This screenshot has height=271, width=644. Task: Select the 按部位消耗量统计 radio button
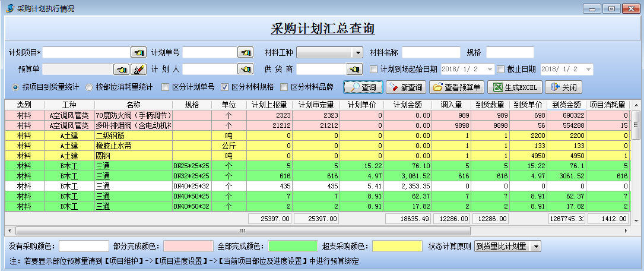90,87
